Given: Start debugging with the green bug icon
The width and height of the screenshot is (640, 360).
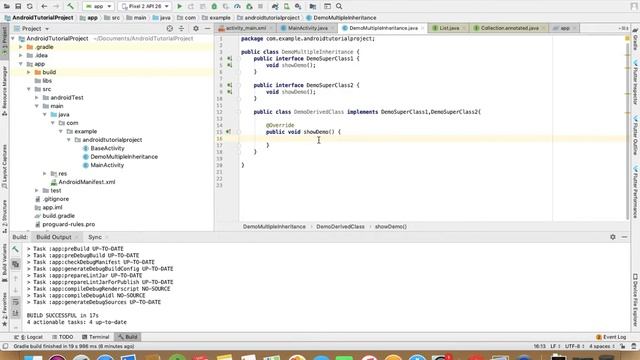Looking at the screenshot, I should [x=214, y=7].
